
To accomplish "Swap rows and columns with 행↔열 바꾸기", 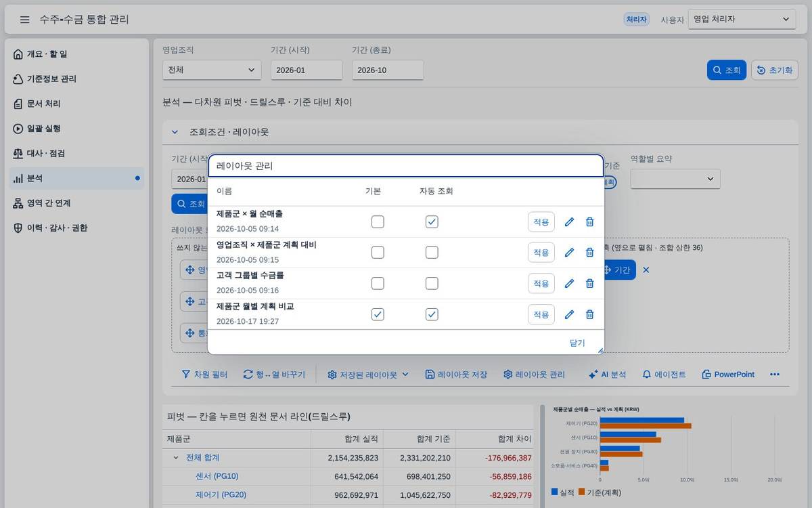I will point(274,374).
